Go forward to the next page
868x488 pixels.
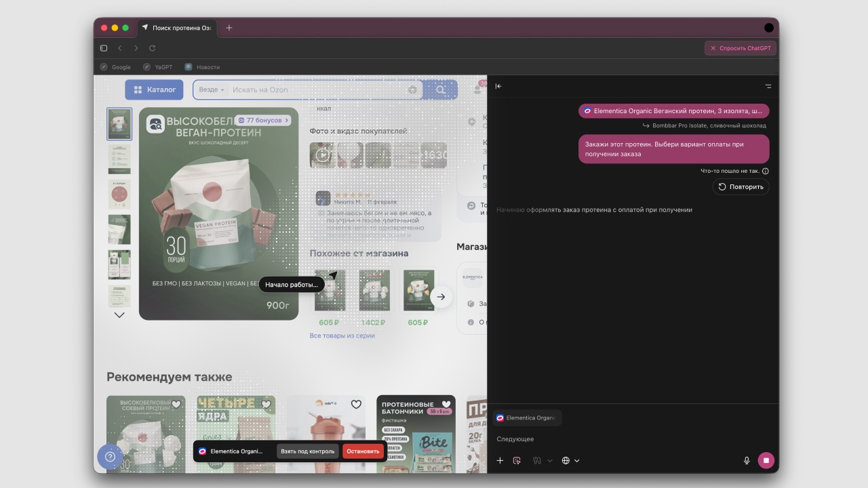point(136,48)
